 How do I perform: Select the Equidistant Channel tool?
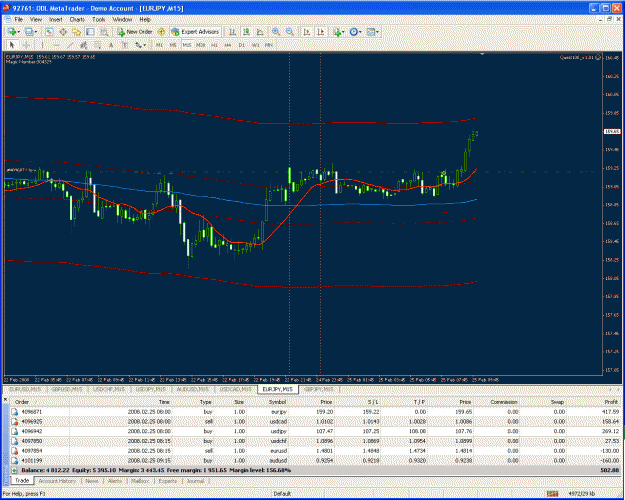[x=83, y=45]
